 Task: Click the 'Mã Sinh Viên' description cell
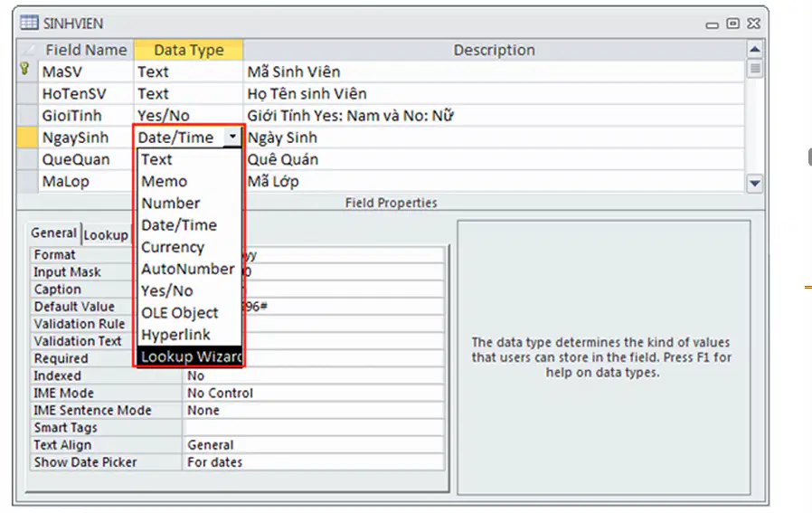(494, 71)
